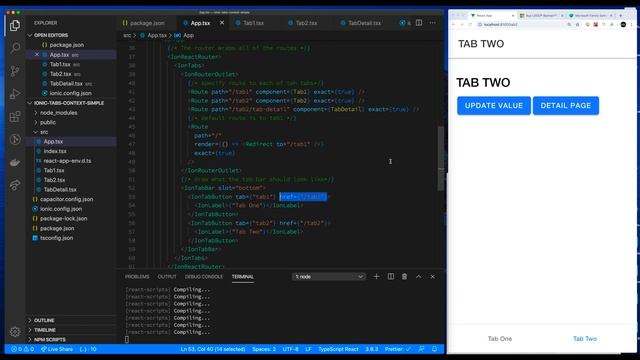This screenshot has height=360, width=640.
Task: Open editor More Actions ellipsis menu
Action: point(432,23)
